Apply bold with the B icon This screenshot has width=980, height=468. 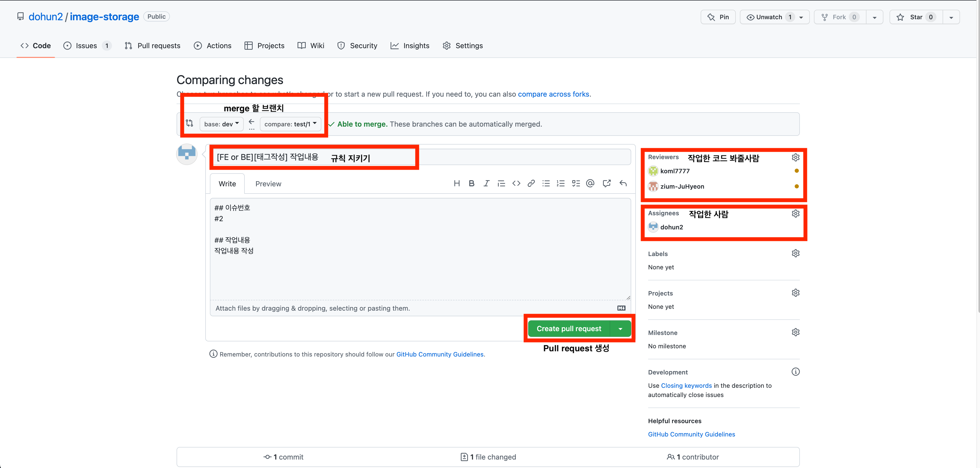click(471, 184)
